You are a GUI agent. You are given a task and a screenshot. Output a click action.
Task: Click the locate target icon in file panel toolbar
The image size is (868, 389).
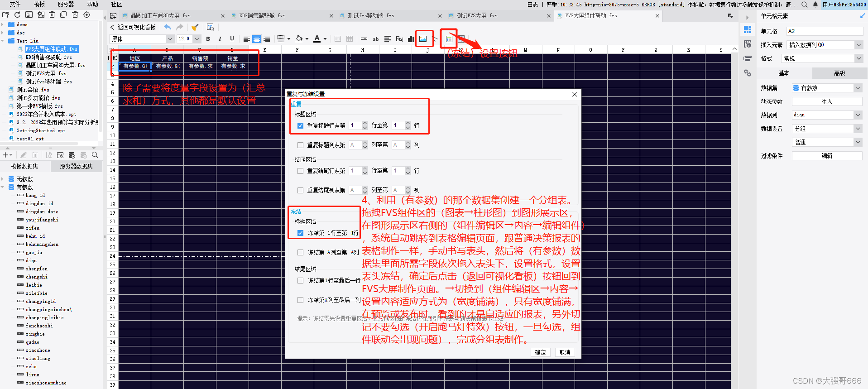pyautogui.click(x=87, y=15)
